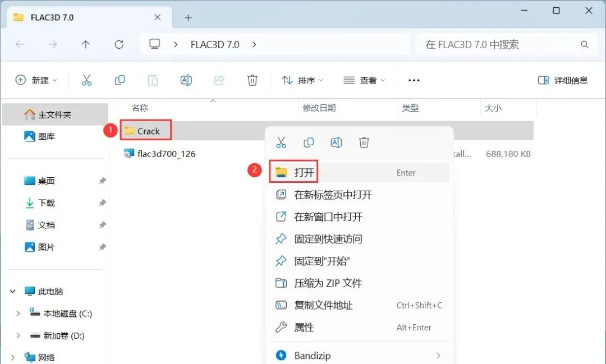This screenshot has height=364, width=606.
Task: Choose 在新窗口中打开 from context menu
Action: click(x=360, y=217)
